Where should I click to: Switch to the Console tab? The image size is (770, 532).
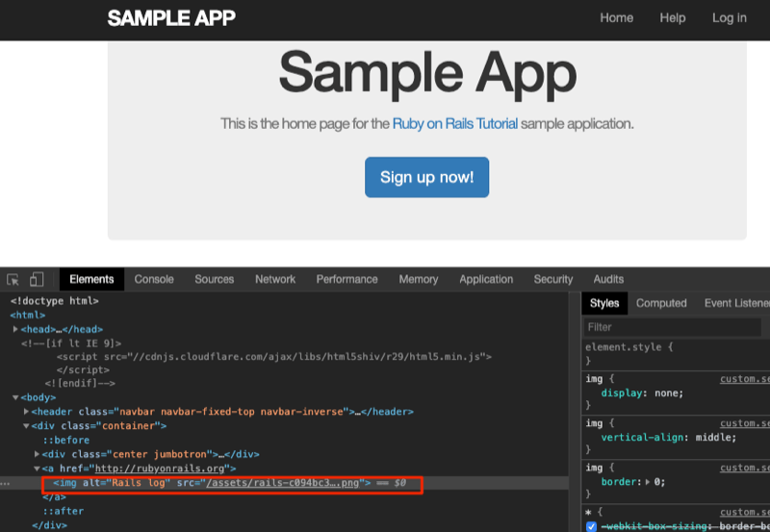(154, 279)
